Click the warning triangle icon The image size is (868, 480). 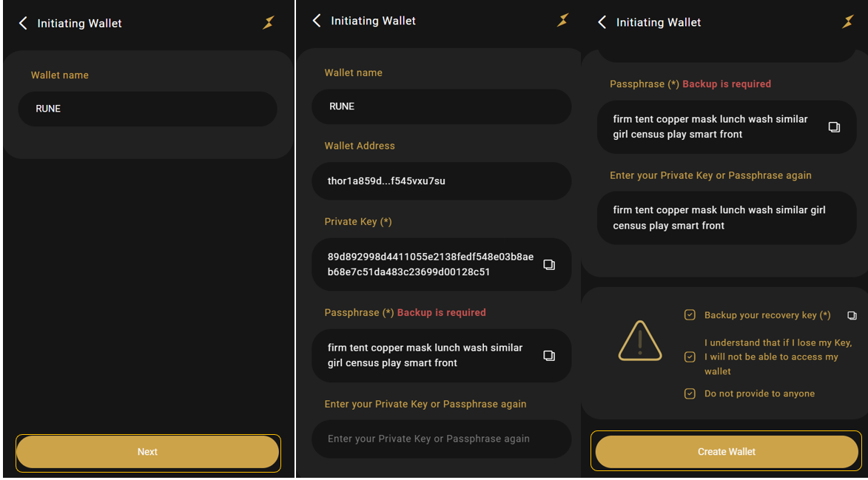tap(640, 341)
